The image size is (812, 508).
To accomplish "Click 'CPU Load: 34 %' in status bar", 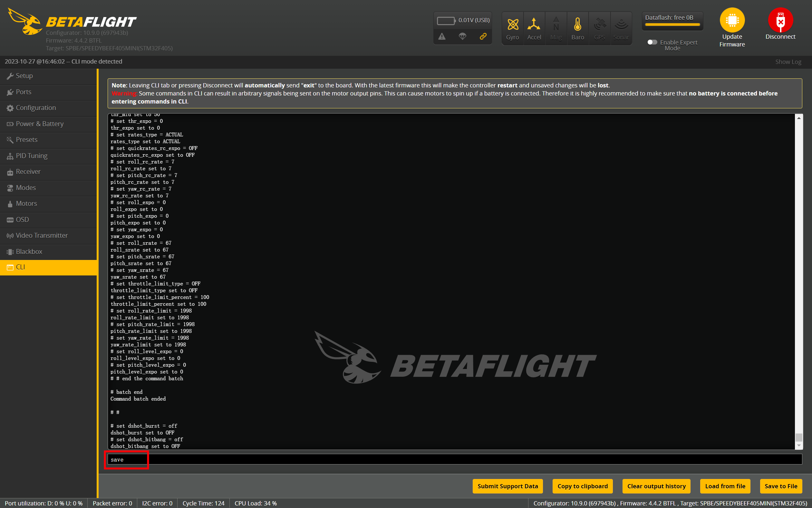I will 256,503.
